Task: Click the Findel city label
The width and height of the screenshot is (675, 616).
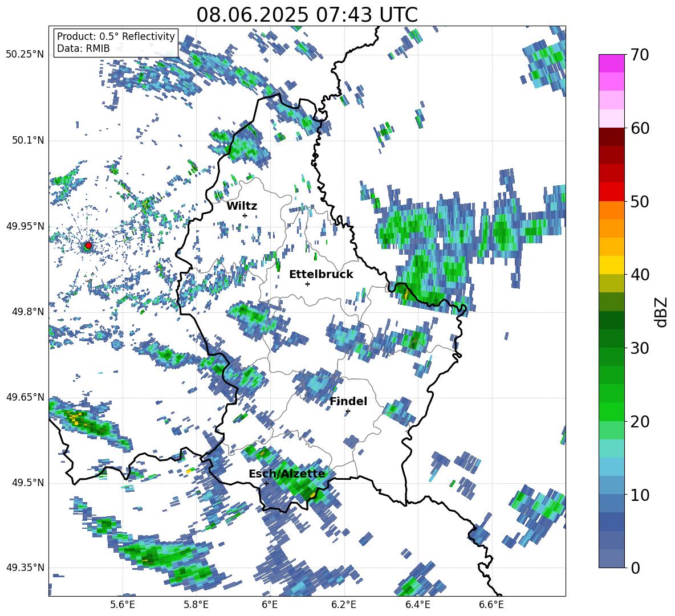Action: click(348, 401)
